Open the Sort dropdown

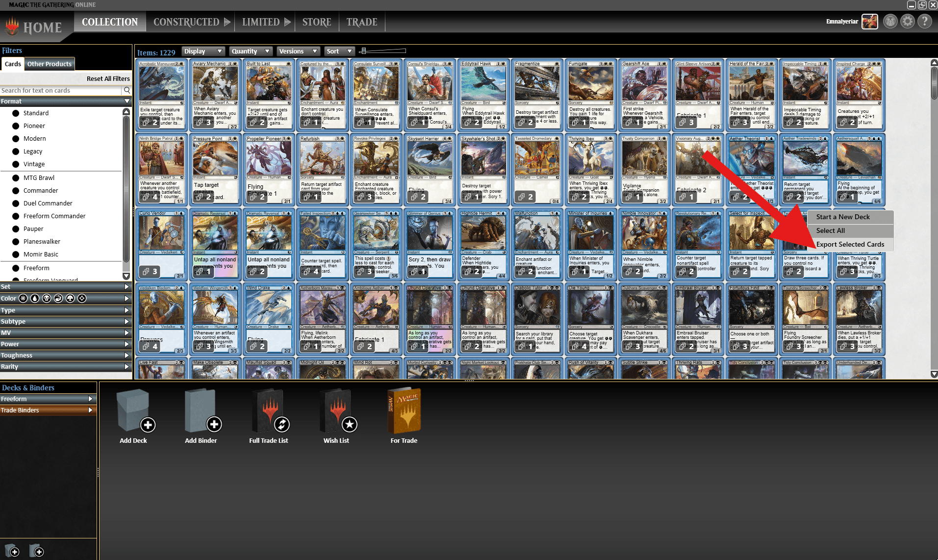coord(339,51)
